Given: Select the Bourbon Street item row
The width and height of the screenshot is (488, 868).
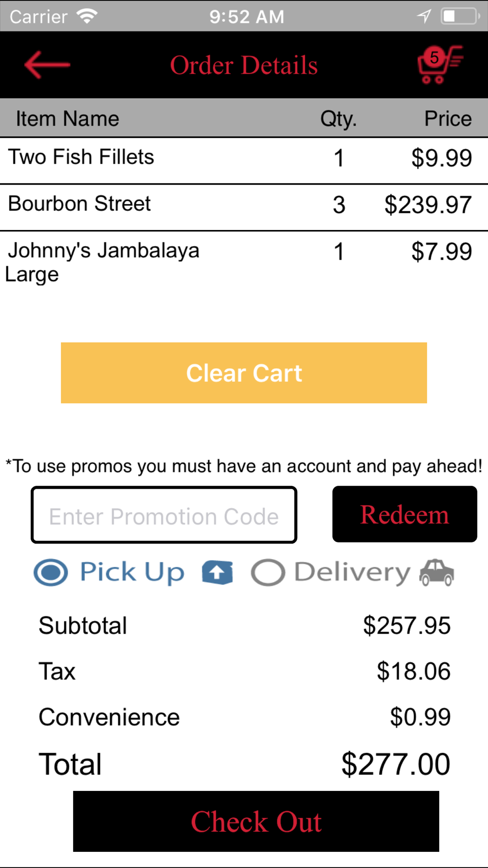Looking at the screenshot, I should [x=244, y=207].
